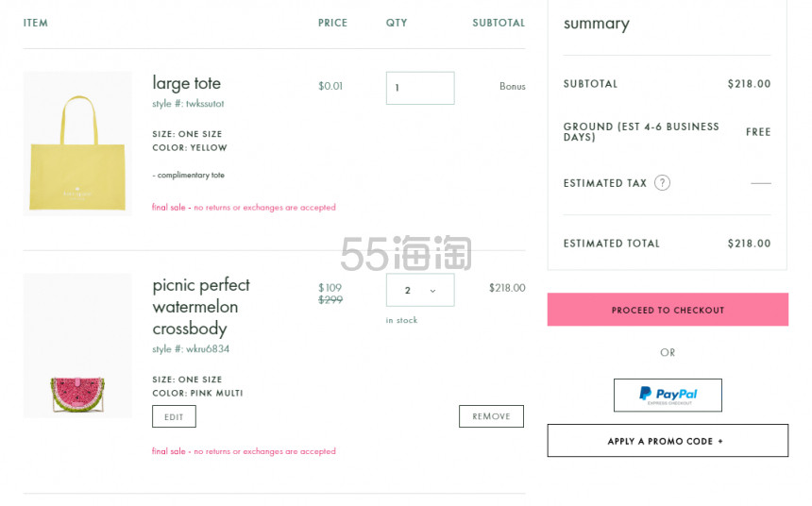This screenshot has height=506, width=812.
Task: Open the large tote product title
Action: 186,83
